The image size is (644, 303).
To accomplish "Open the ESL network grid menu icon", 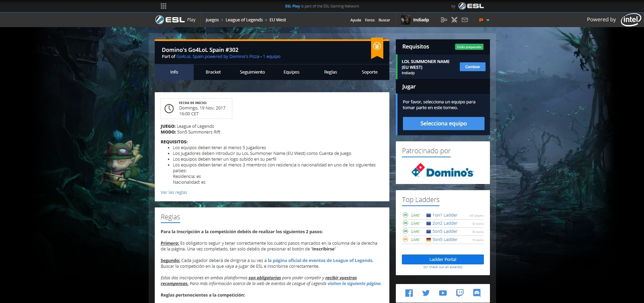I will point(164,6).
